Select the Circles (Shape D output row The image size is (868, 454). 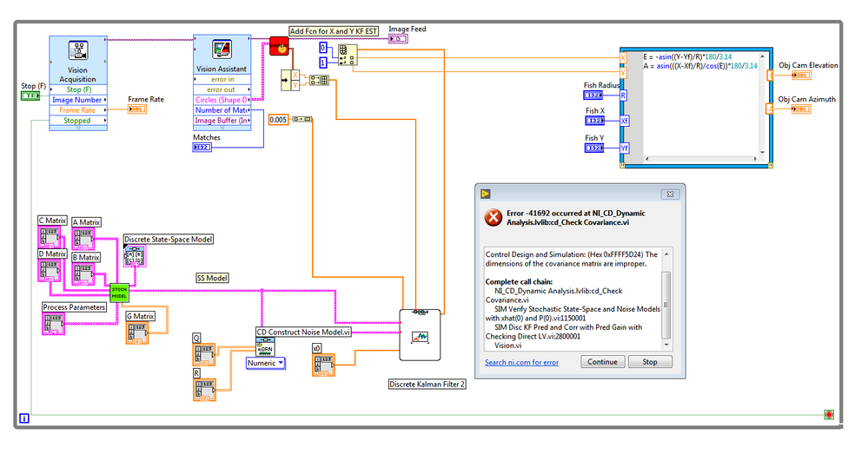tap(222, 100)
